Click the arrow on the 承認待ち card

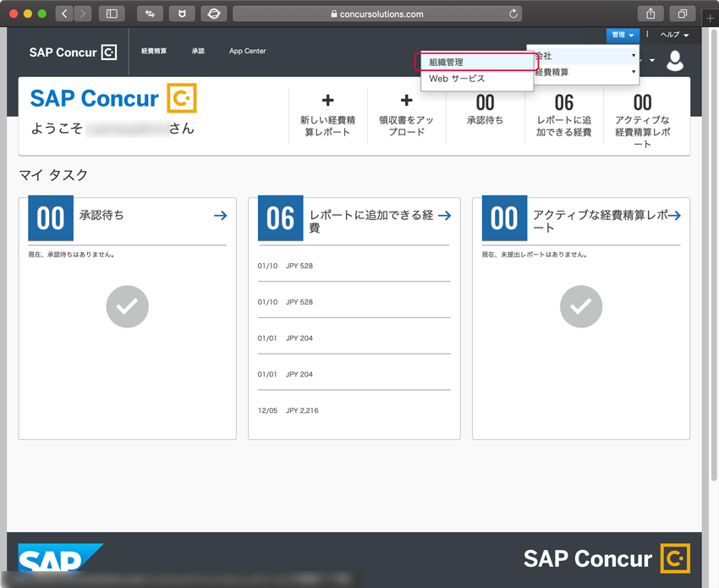(x=221, y=216)
